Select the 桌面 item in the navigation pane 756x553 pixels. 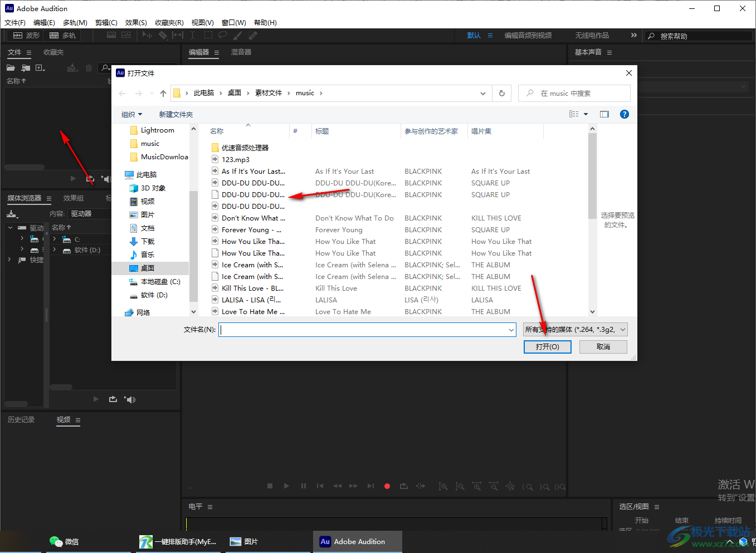coord(148,268)
